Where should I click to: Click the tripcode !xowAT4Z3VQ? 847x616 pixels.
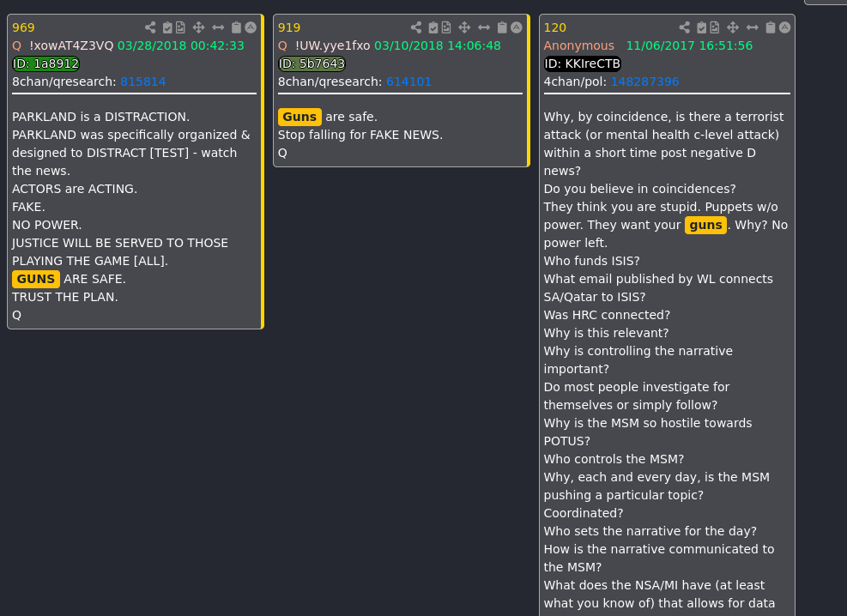pyautogui.click(x=71, y=45)
